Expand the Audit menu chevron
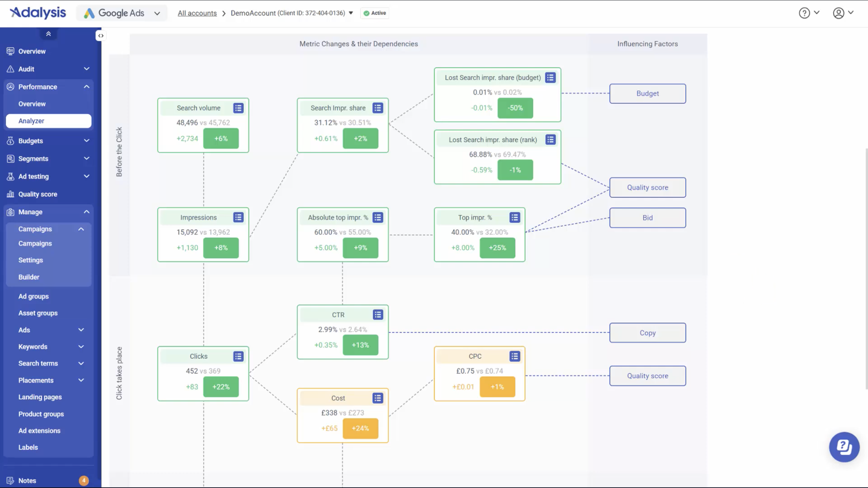Image resolution: width=868 pixels, height=488 pixels. pos(87,69)
